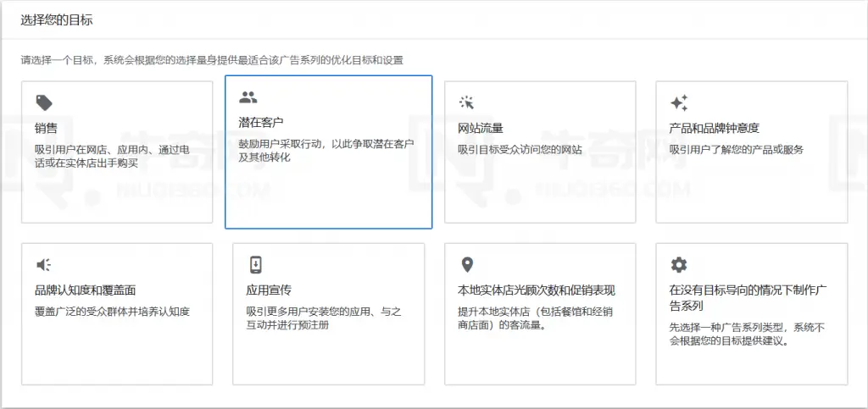Screen dimensions: 868x409
Task: Click the description 吸引目标受众访问您的网站
Action: point(520,150)
